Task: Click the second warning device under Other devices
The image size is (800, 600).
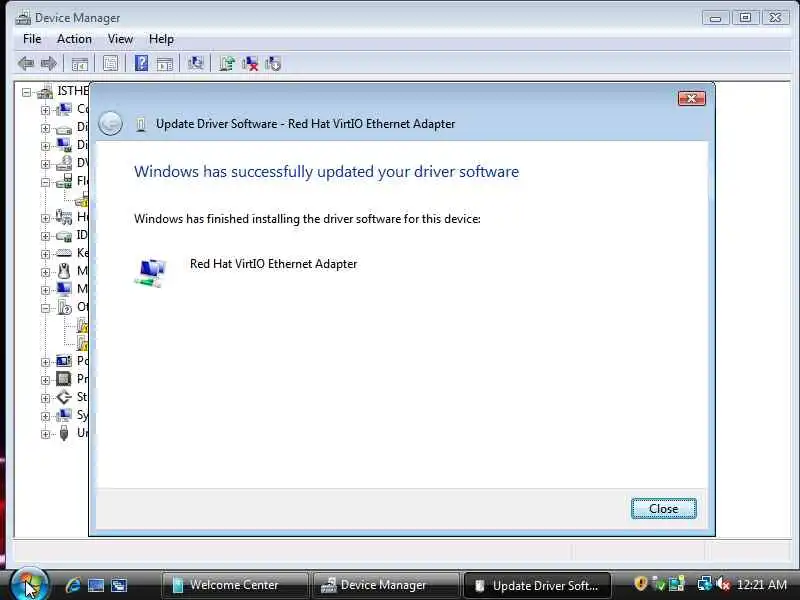Action: pos(82,343)
